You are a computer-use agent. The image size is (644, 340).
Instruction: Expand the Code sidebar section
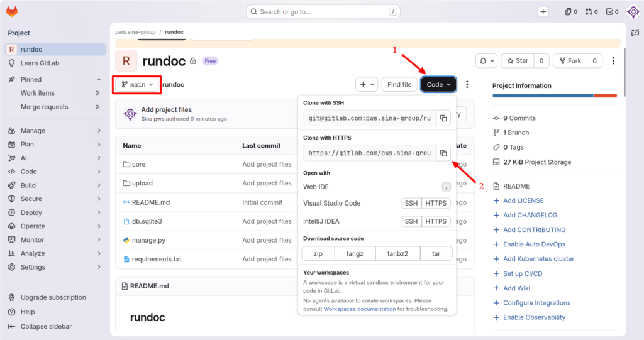click(55, 172)
